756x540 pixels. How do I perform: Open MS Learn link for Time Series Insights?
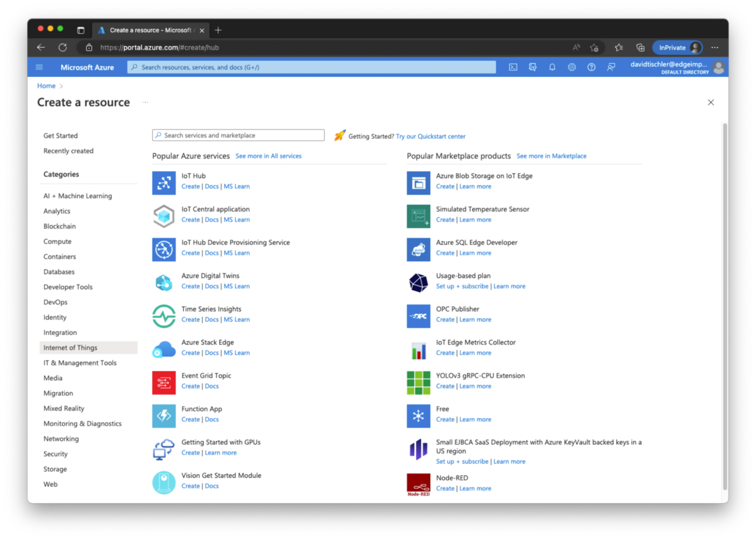(237, 320)
